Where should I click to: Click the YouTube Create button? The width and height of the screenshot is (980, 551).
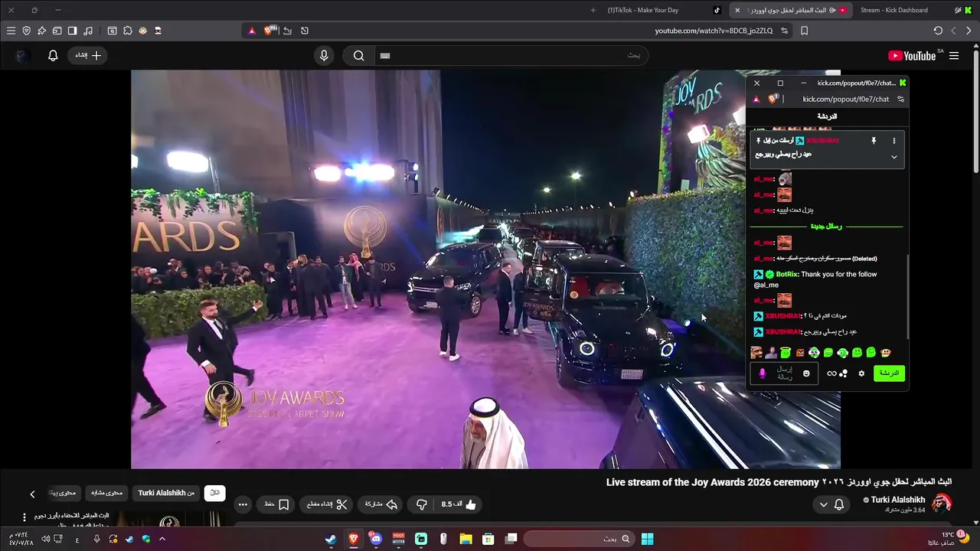[x=88, y=55]
